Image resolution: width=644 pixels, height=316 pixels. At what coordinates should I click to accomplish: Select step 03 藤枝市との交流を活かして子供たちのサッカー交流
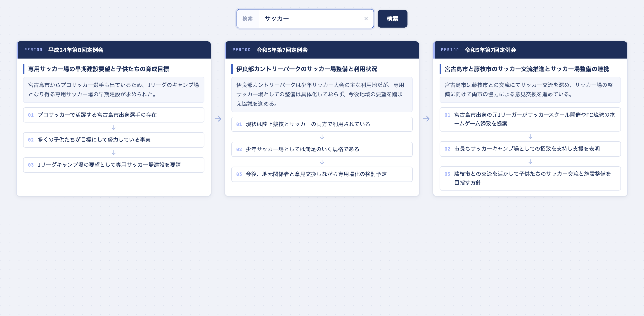[x=530, y=178]
